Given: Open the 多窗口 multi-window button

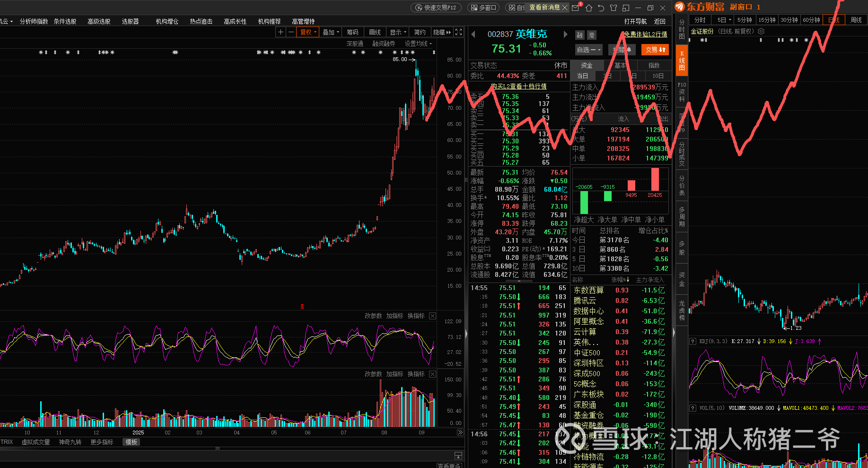Looking at the screenshot, I should pos(484,8).
